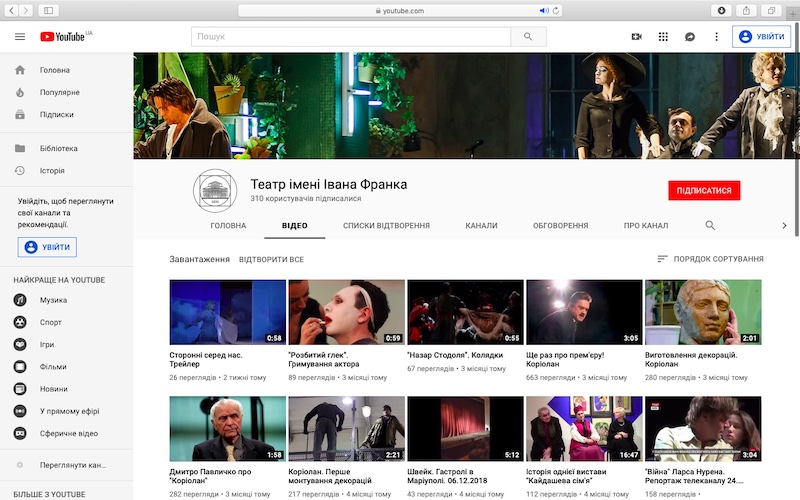Click Safari back navigation arrow
Image resolution: width=800 pixels, height=500 pixels.
click(x=12, y=10)
